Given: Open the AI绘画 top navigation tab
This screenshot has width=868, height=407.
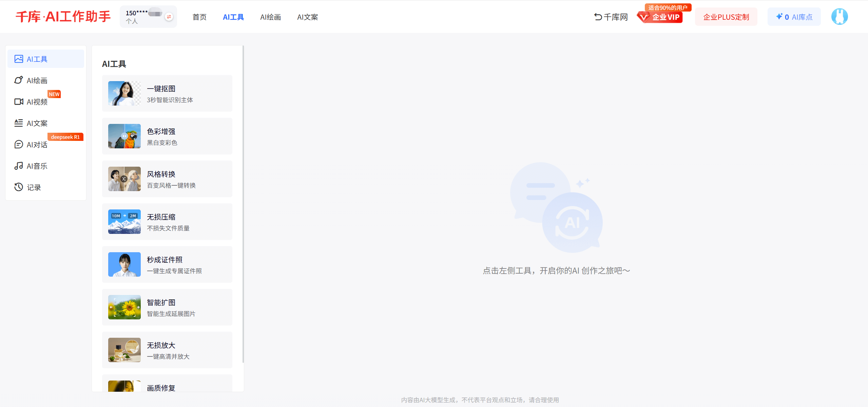Looking at the screenshot, I should pos(270,17).
